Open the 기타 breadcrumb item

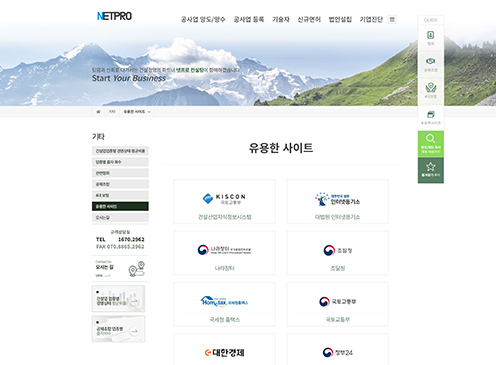[112, 112]
